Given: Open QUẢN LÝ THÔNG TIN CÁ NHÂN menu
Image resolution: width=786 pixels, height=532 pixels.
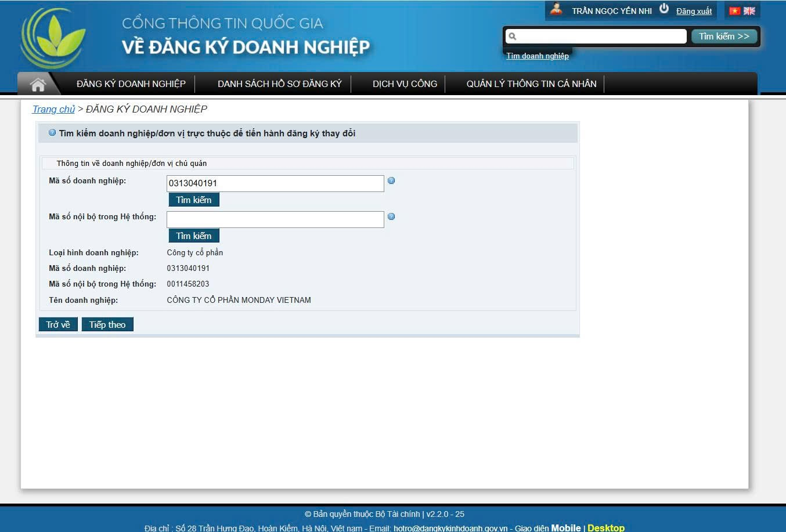Looking at the screenshot, I should [531, 84].
